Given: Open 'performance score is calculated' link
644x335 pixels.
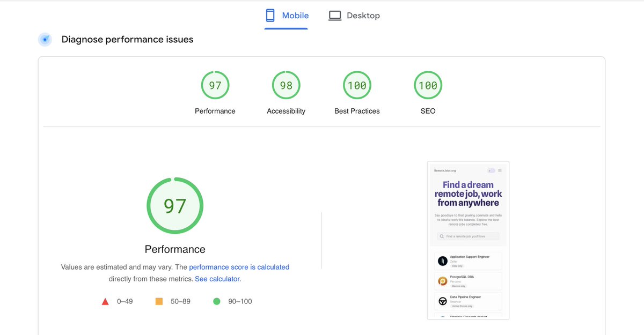Looking at the screenshot, I should point(239,267).
